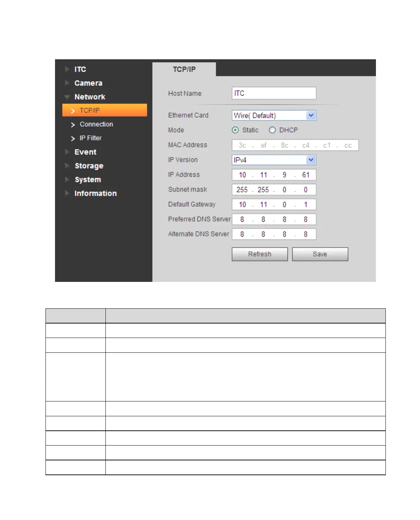The height and width of the screenshot is (520, 420).
Task: Click the Information menu label
Action: (x=95, y=193)
